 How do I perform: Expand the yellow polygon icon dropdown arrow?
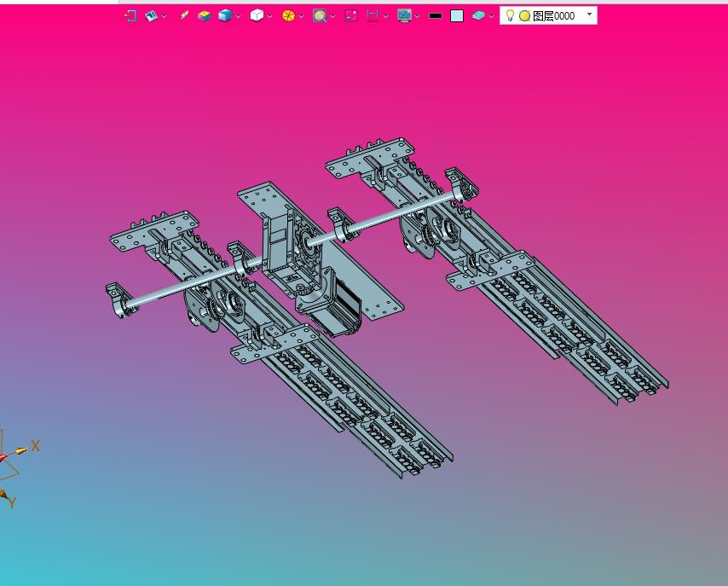(301, 16)
